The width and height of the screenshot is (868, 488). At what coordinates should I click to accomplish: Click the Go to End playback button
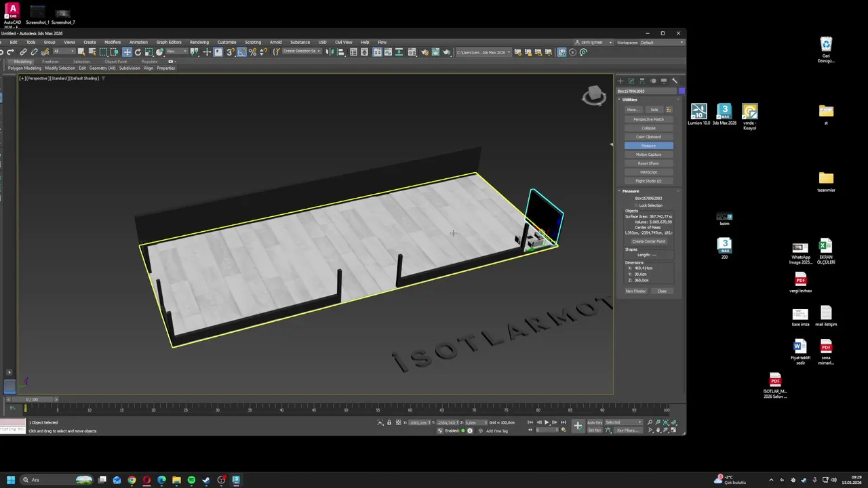coord(563,422)
